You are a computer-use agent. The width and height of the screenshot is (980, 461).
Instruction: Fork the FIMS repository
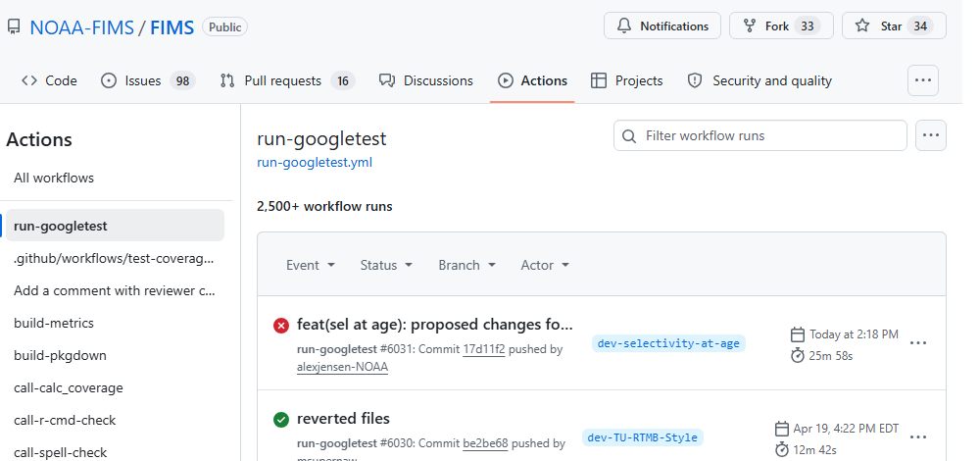click(780, 26)
